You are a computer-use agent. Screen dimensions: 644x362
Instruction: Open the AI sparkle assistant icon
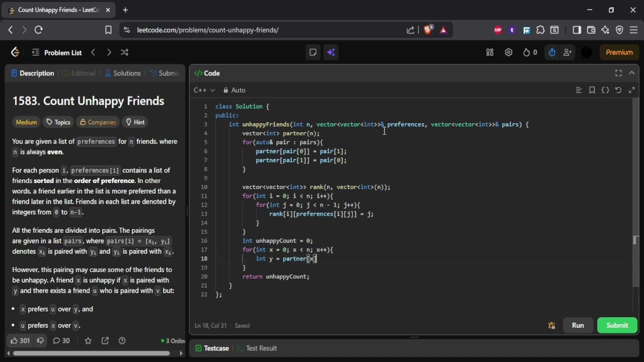point(331,52)
